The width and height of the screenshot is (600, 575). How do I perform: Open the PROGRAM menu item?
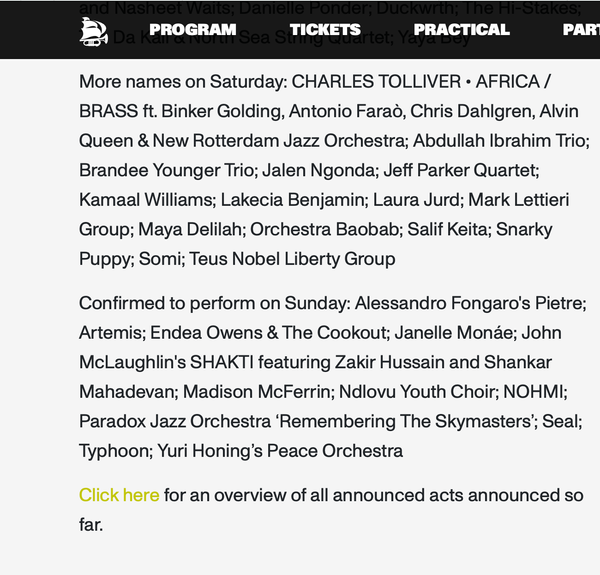(x=193, y=29)
